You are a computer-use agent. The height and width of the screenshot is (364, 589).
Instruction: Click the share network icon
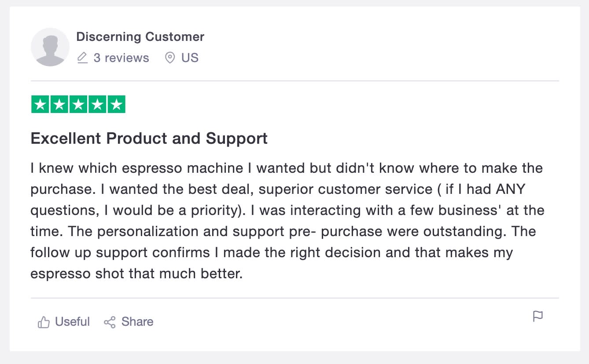tap(110, 322)
